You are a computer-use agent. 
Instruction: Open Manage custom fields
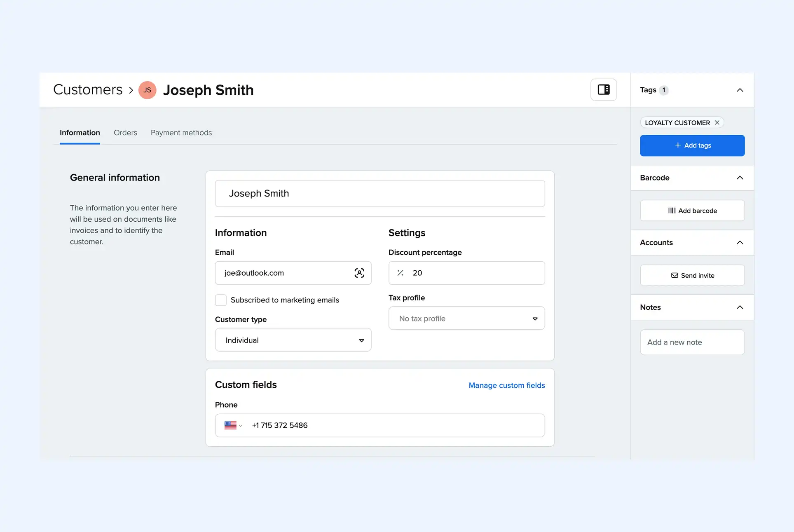tap(506, 385)
